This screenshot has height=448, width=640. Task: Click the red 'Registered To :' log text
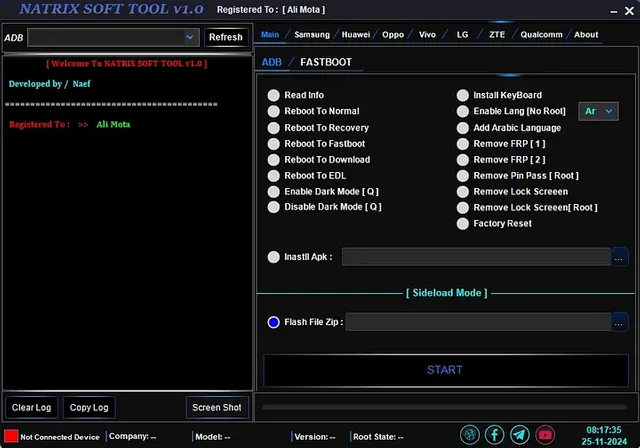(x=39, y=124)
